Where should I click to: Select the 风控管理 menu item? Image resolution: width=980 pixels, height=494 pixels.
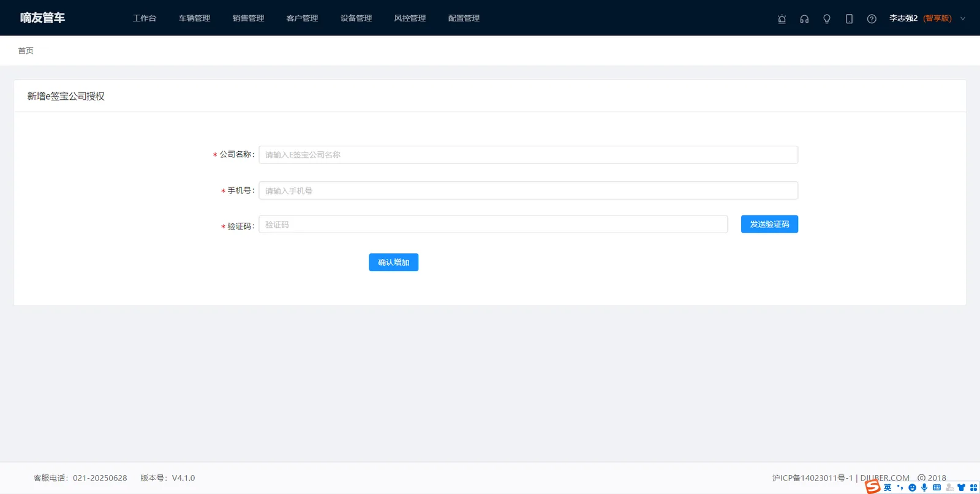410,18
